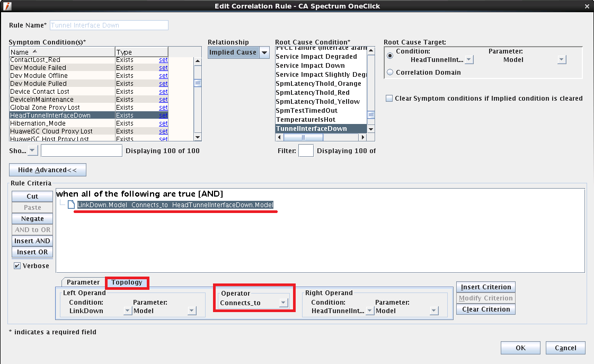Screen dimensions: 594x364
Task: Click Hide Advanced to collapse the advanced section
Action: (x=47, y=170)
